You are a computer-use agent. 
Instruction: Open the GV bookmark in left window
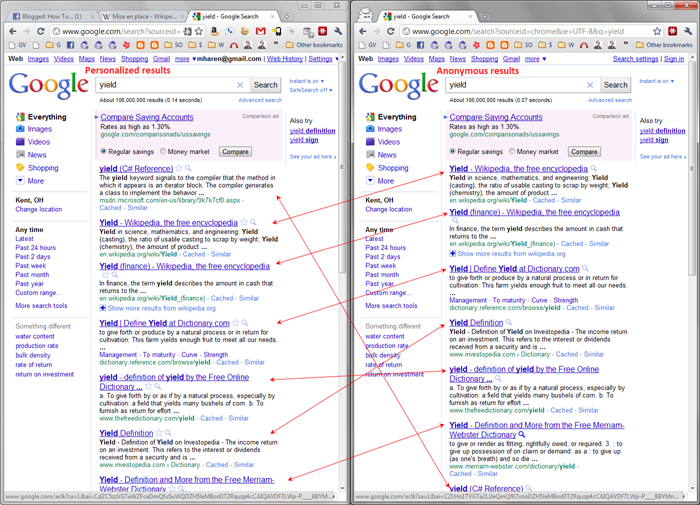pyautogui.click(x=18, y=45)
